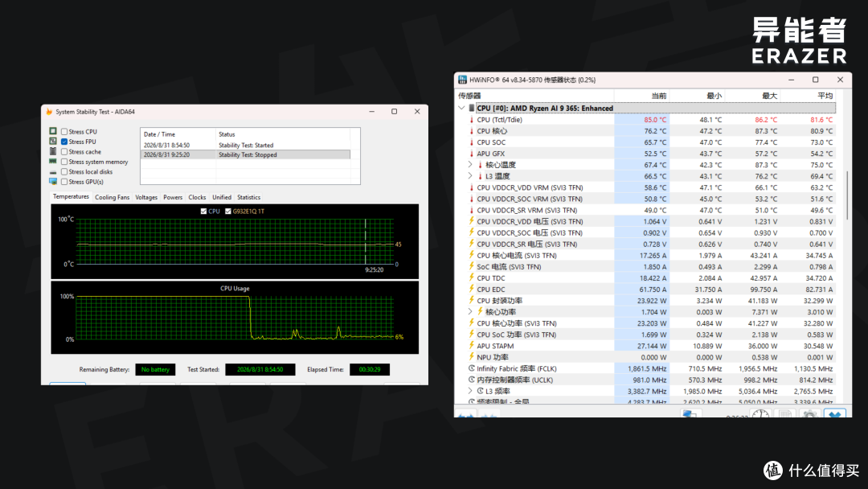Click the 传感器 column header
The height and width of the screenshot is (489, 868).
[x=534, y=96]
